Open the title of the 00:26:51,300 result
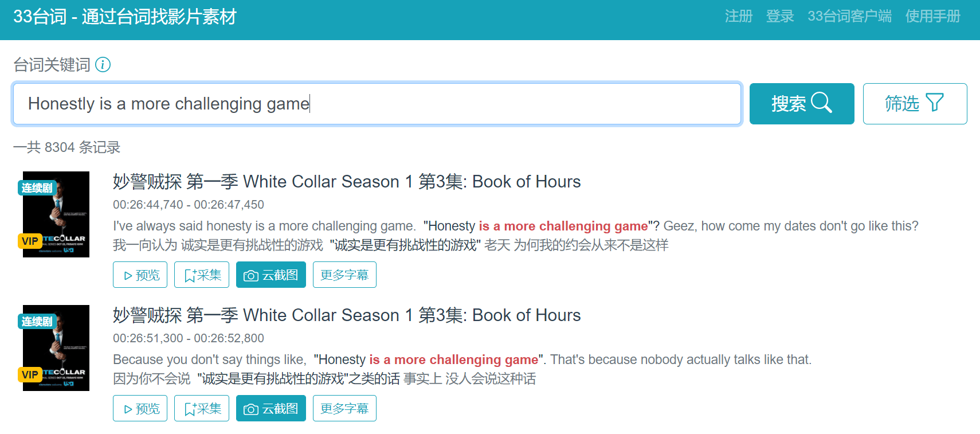Image resolution: width=980 pixels, height=434 pixels. click(347, 315)
